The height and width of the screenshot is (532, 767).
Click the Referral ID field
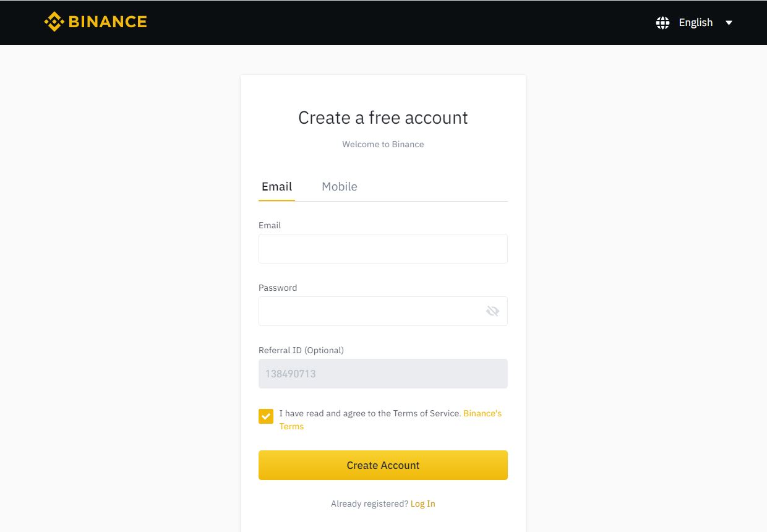click(383, 374)
